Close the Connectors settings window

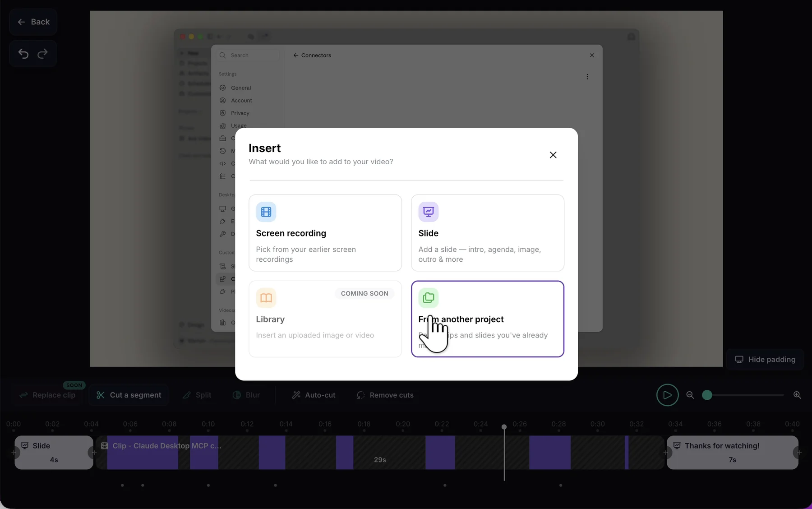pyautogui.click(x=592, y=55)
